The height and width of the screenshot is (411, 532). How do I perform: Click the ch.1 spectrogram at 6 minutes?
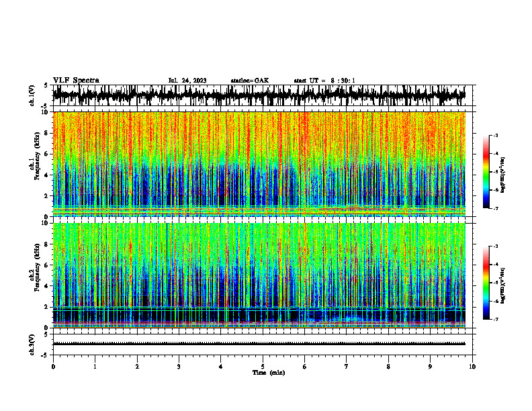click(304, 164)
